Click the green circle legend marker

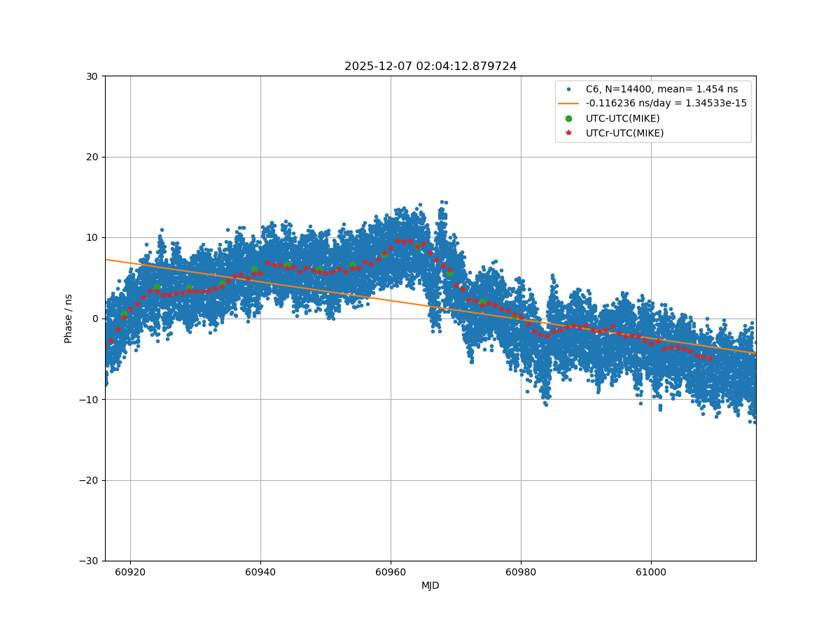point(568,118)
